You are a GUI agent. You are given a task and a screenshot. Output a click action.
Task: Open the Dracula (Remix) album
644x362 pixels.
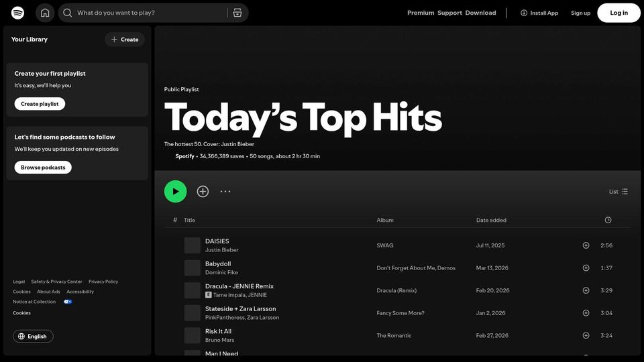[x=396, y=290]
